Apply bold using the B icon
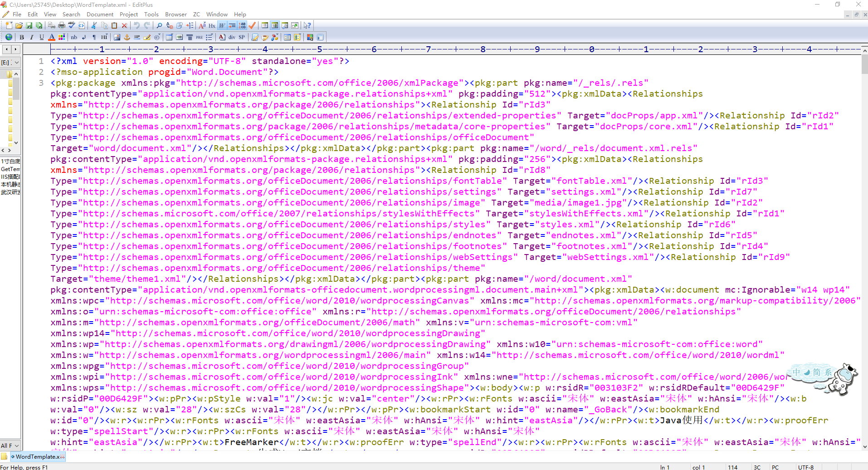This screenshot has width=868, height=470. [21, 37]
